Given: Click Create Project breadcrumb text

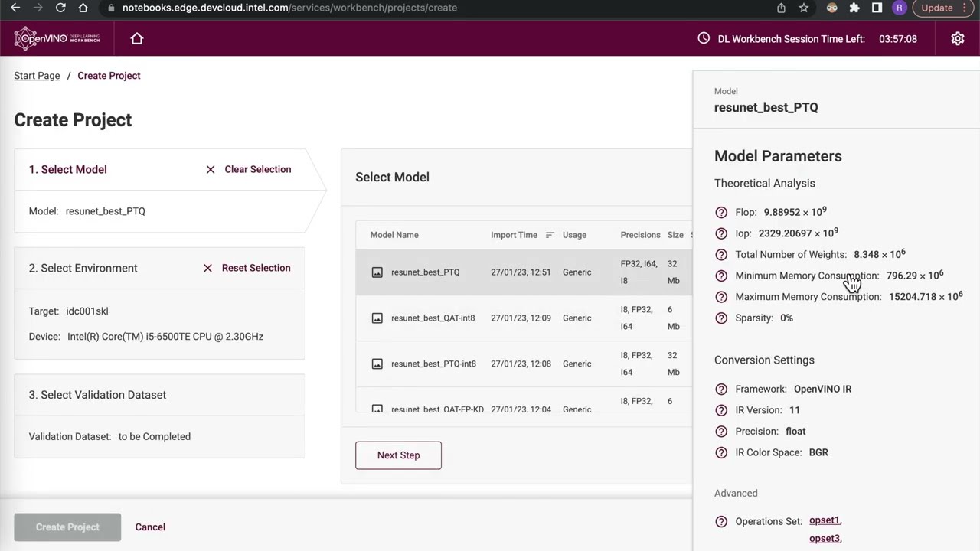Looking at the screenshot, I should coord(109,76).
